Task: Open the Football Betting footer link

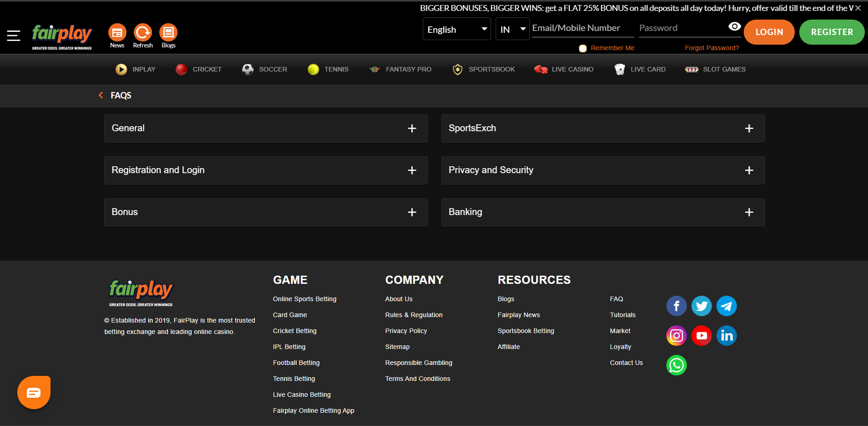Action: 296,363
